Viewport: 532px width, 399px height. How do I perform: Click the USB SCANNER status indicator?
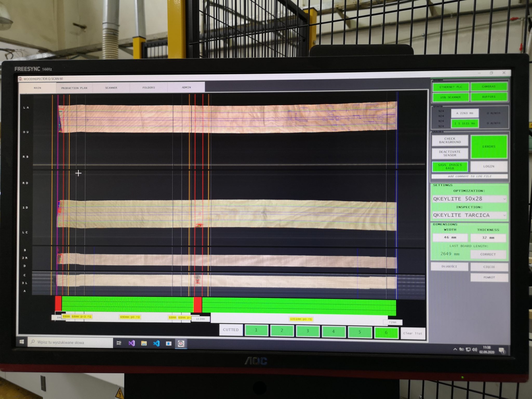[451, 97]
